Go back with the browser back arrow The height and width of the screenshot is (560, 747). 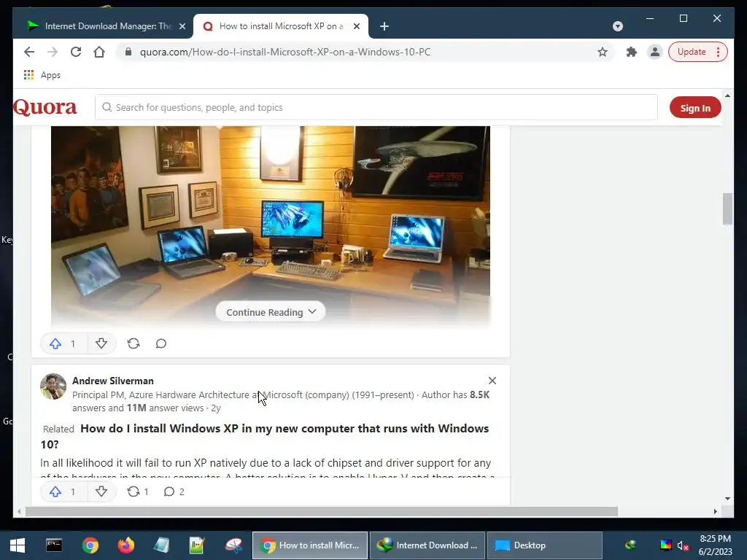coord(29,52)
